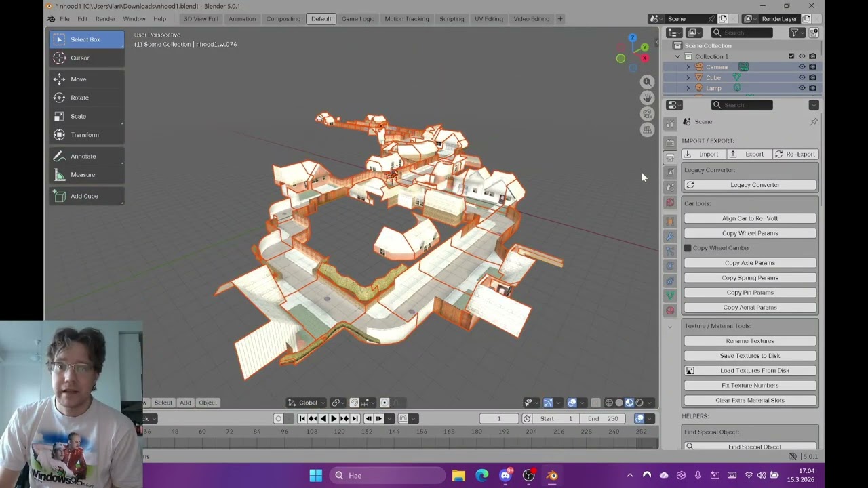Viewport: 868px width, 488px height.
Task: Select the Cursor tool
Action: (86, 58)
